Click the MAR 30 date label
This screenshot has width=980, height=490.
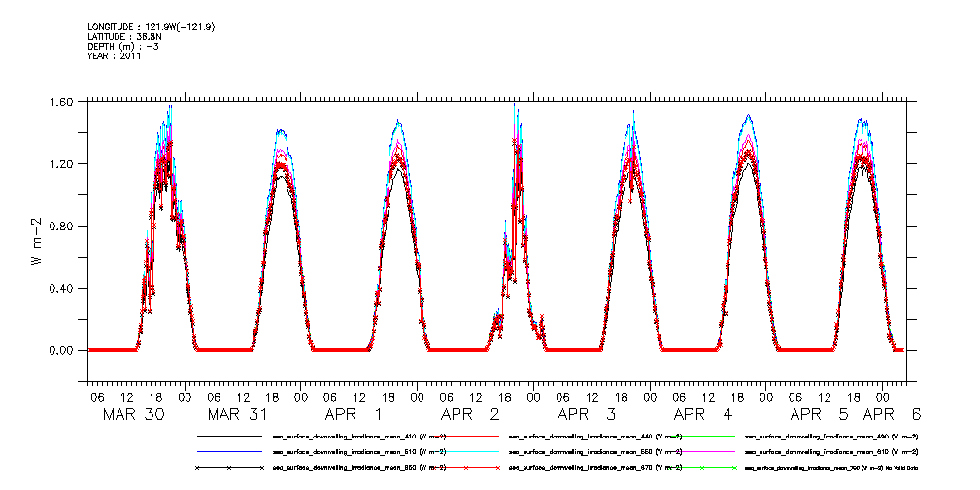tap(133, 414)
